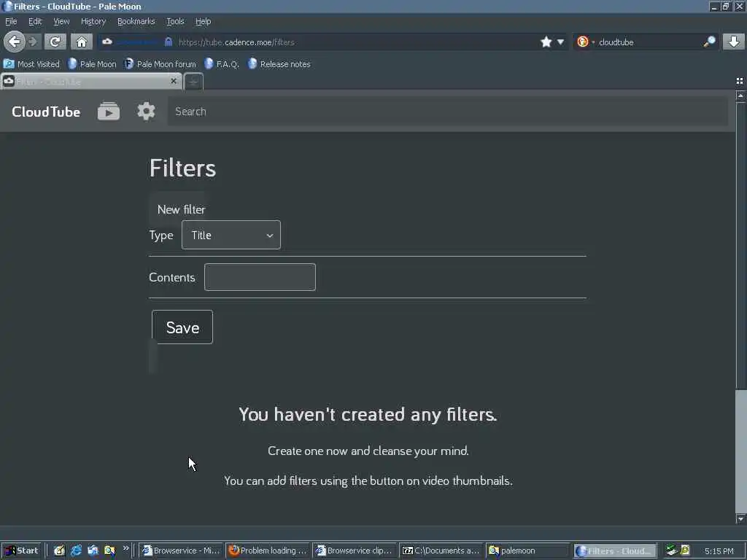This screenshot has width=747, height=560.
Task: Switch to Problem loading taskbar window
Action: [x=268, y=551]
